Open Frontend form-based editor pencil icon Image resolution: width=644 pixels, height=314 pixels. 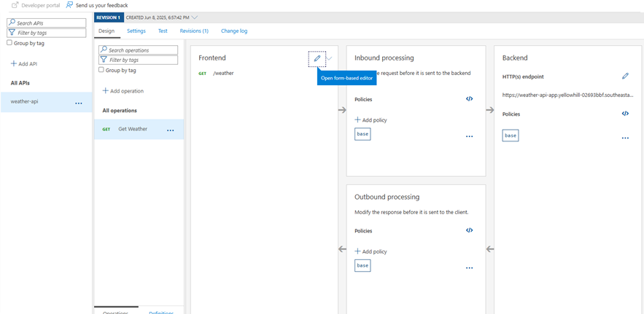(317, 59)
